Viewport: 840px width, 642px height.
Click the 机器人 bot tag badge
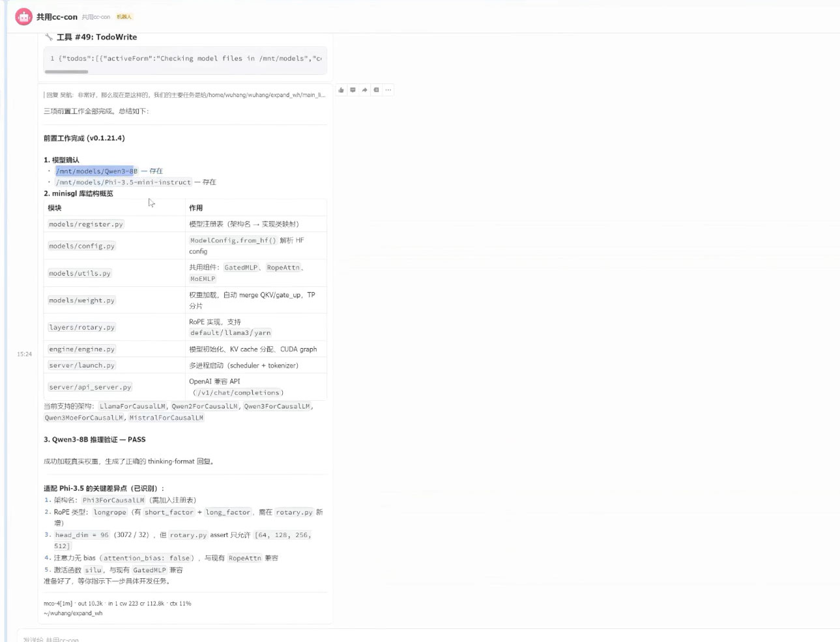click(x=124, y=17)
